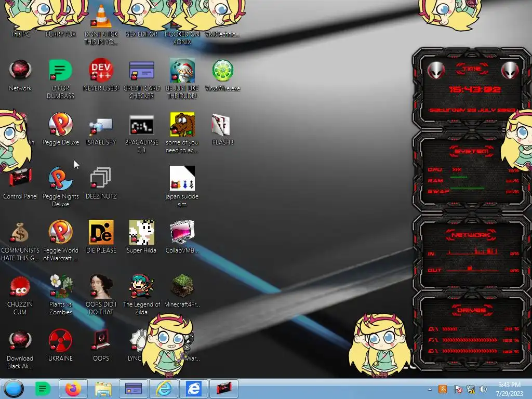Open the blue e browser taskbar icon
The height and width of the screenshot is (399, 532).
[193, 389]
